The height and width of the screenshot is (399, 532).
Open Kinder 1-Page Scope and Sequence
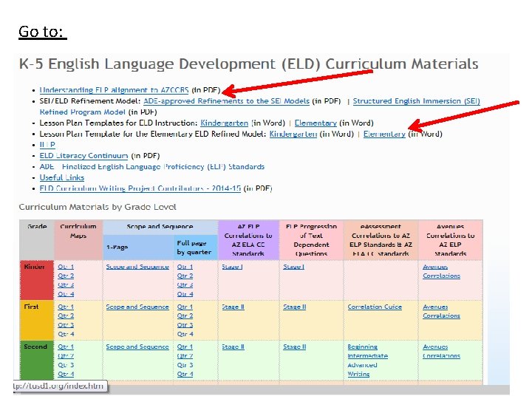(137, 267)
